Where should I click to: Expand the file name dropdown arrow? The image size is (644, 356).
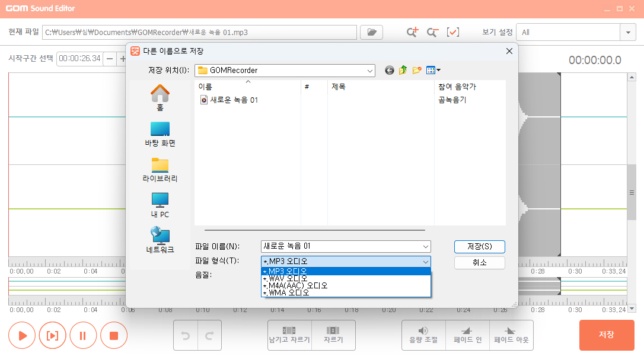[x=426, y=247]
